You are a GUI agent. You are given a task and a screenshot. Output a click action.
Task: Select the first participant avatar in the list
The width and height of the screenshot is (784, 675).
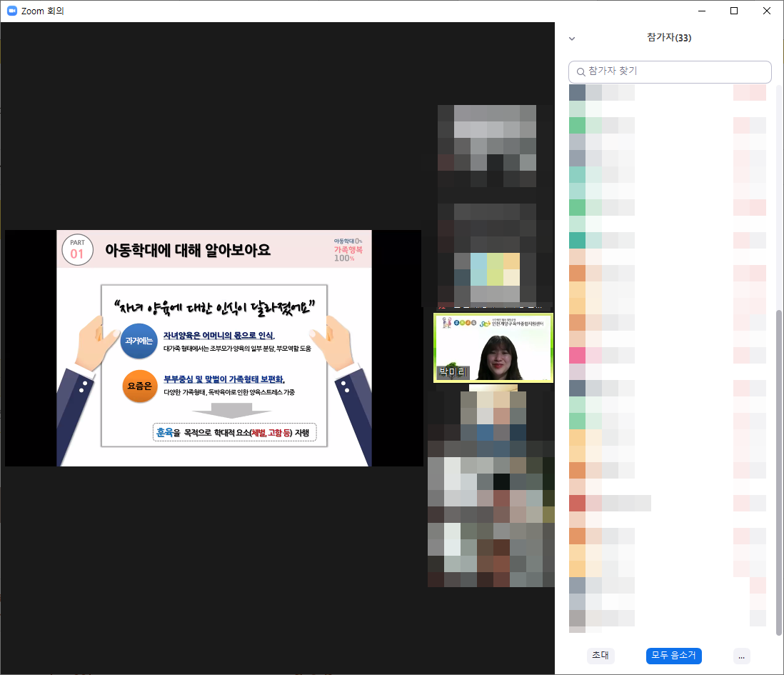pyautogui.click(x=577, y=93)
